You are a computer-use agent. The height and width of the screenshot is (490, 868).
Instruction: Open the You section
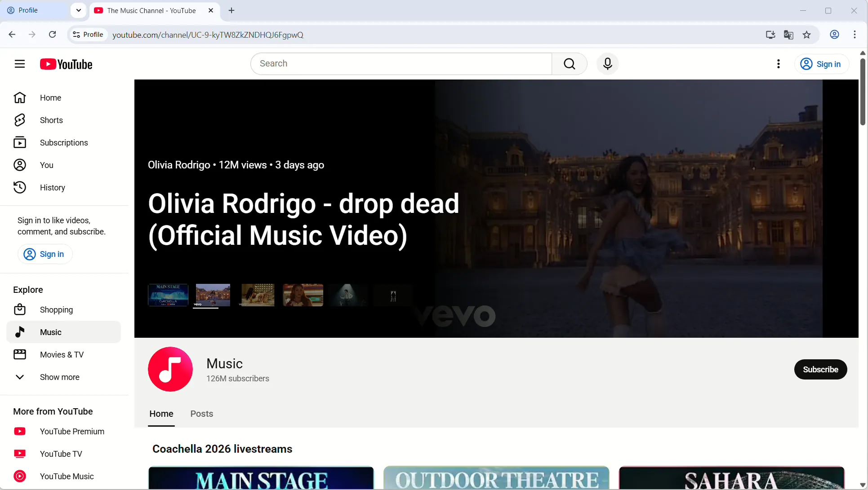click(64, 165)
